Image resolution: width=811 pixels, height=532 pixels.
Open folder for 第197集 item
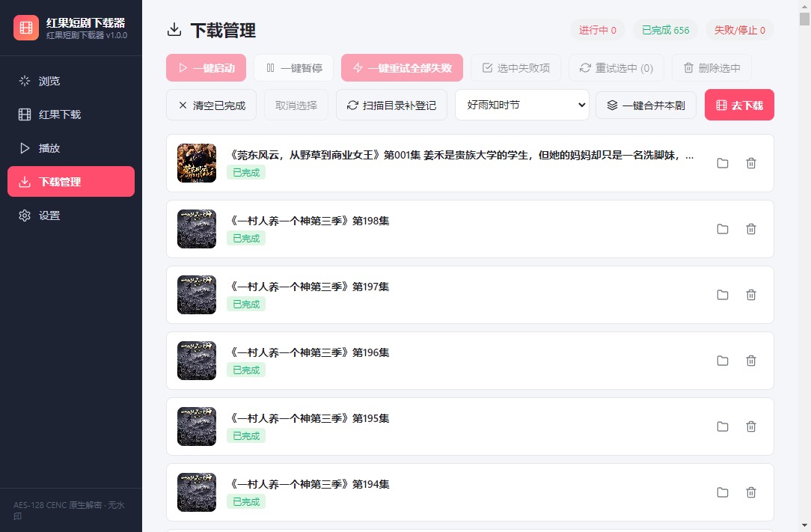(723, 295)
